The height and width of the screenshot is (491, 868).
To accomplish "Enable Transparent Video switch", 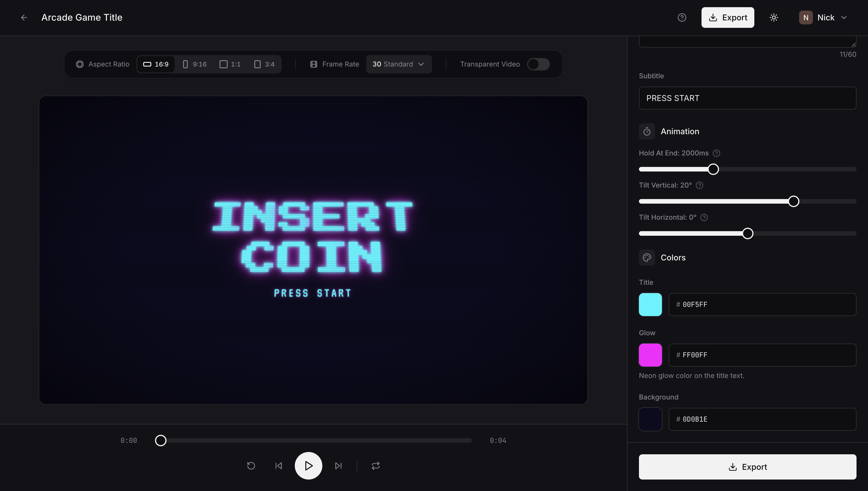I will coord(538,64).
